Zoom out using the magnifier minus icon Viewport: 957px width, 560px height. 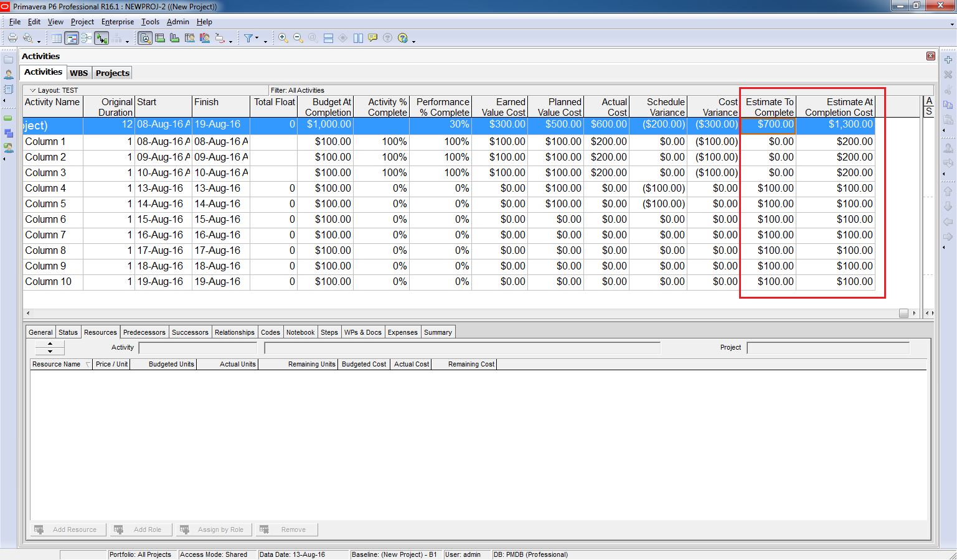[x=298, y=38]
